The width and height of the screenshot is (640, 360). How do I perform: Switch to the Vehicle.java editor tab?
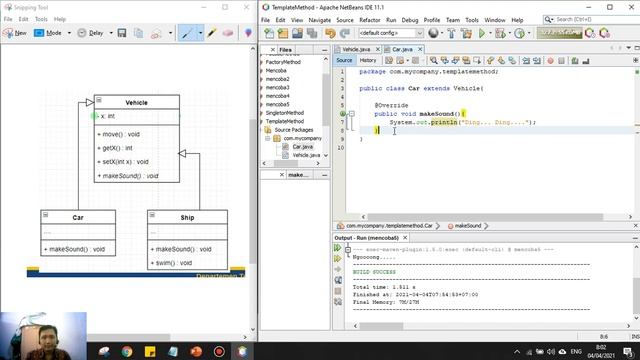(356, 49)
